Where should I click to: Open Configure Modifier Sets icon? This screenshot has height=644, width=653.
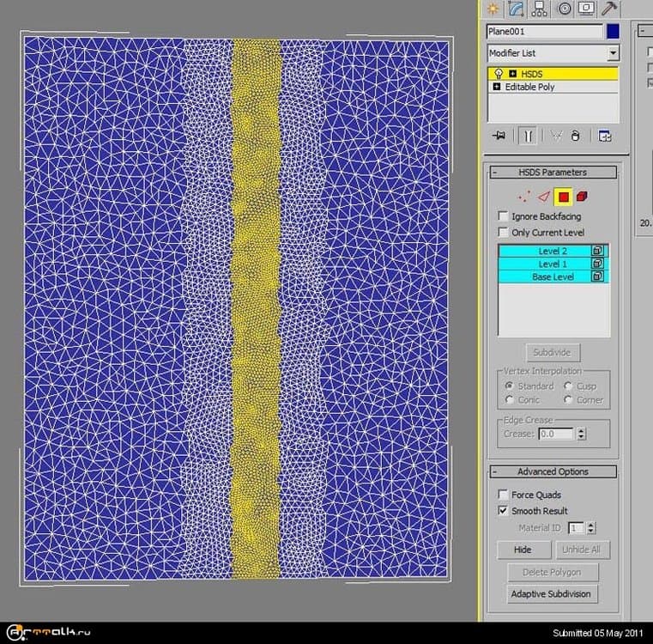tap(604, 136)
